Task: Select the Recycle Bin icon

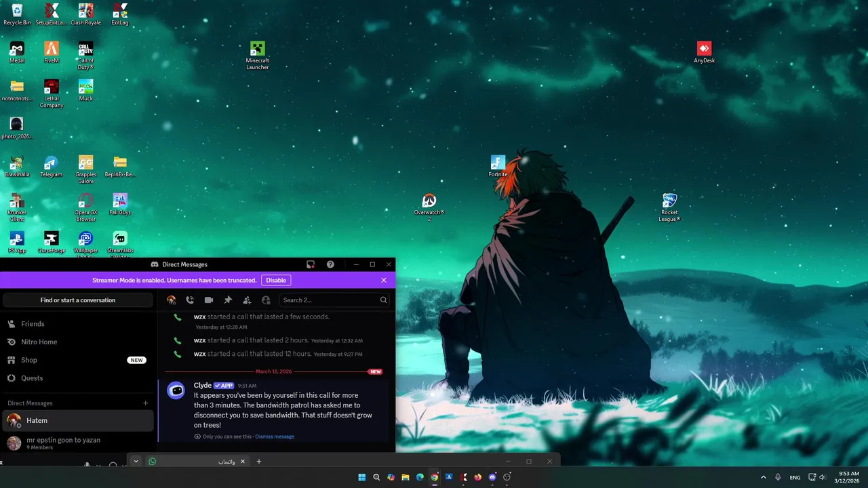Action: tap(17, 14)
